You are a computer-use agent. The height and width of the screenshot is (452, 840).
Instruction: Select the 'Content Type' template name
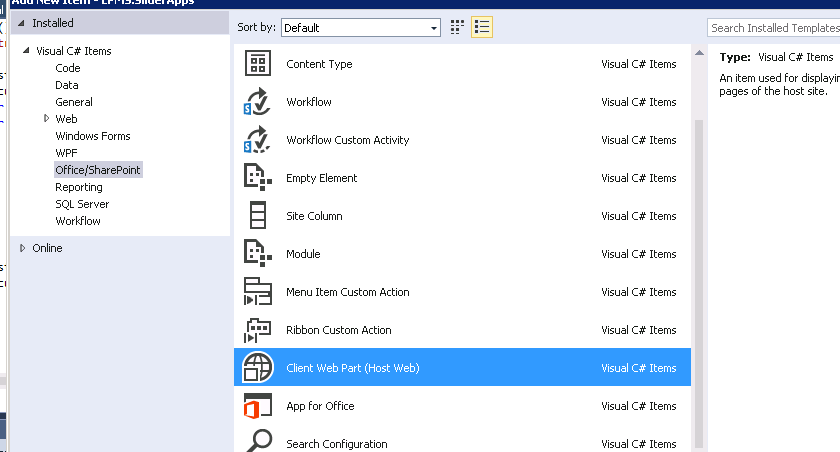319,64
